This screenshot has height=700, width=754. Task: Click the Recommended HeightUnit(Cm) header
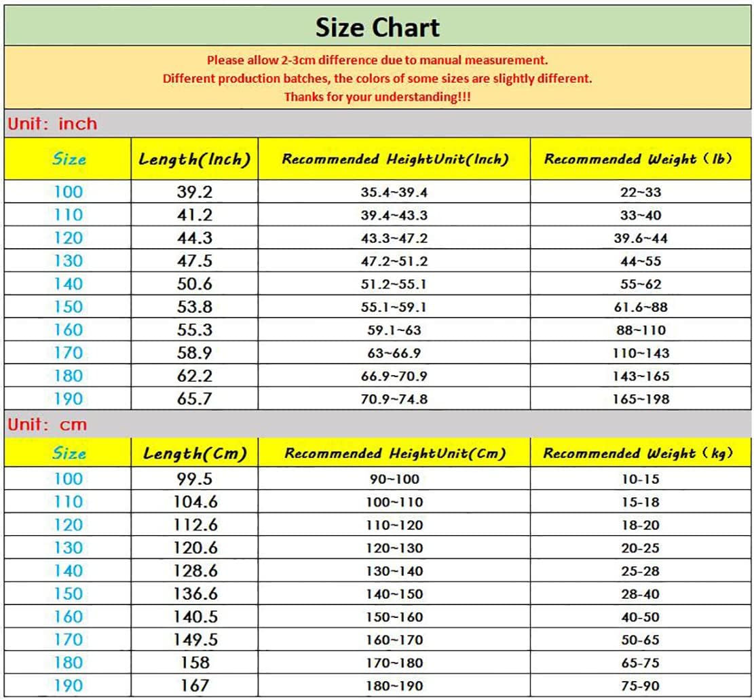pos(394,453)
